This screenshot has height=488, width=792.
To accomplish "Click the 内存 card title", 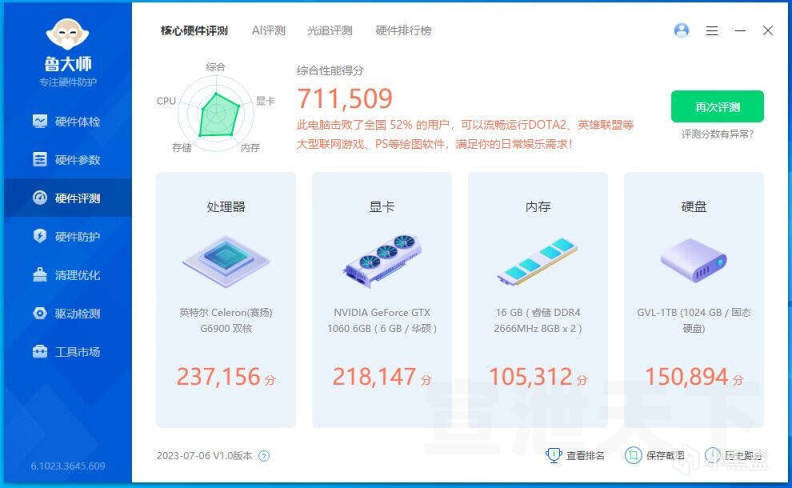I will point(538,207).
